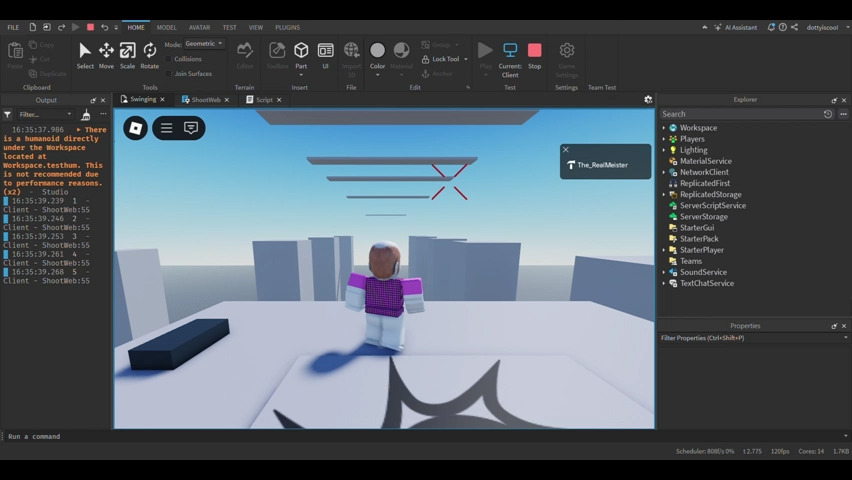
Task: Open the Toolbox
Action: pos(277,55)
